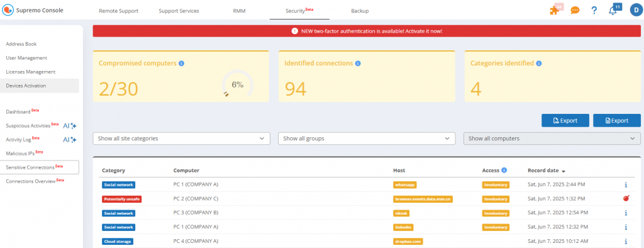Open details icon for whatsapp row
Viewport: 644px width, 248px height.
[x=626, y=184]
